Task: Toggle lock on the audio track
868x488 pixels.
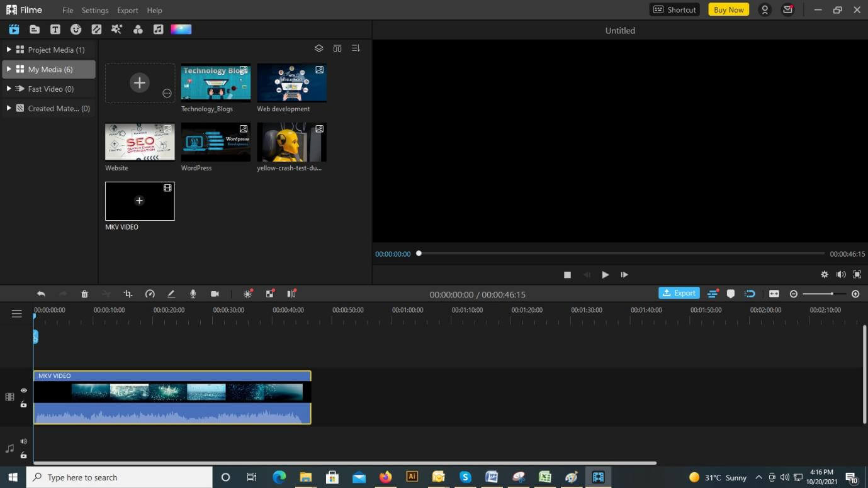Action: [x=24, y=455]
